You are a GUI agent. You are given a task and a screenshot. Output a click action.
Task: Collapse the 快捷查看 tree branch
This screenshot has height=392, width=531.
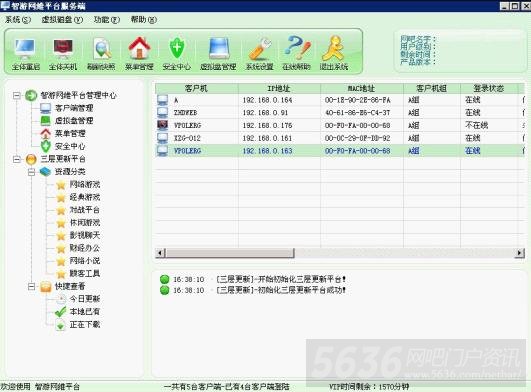point(31,286)
